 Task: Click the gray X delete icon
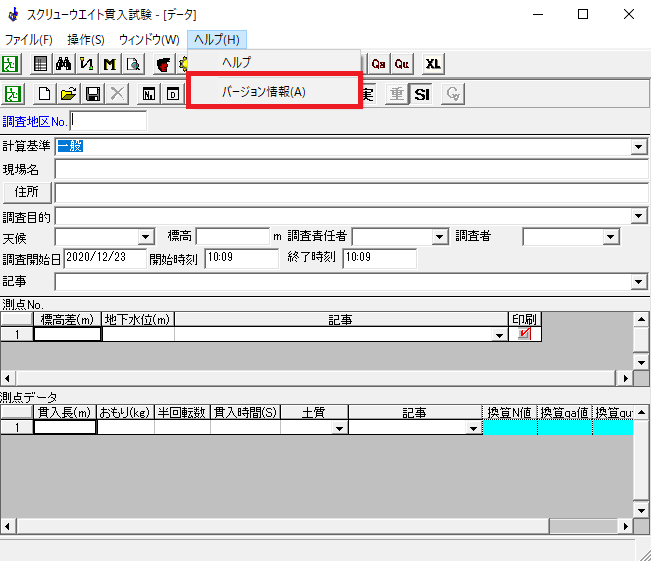click(x=117, y=94)
